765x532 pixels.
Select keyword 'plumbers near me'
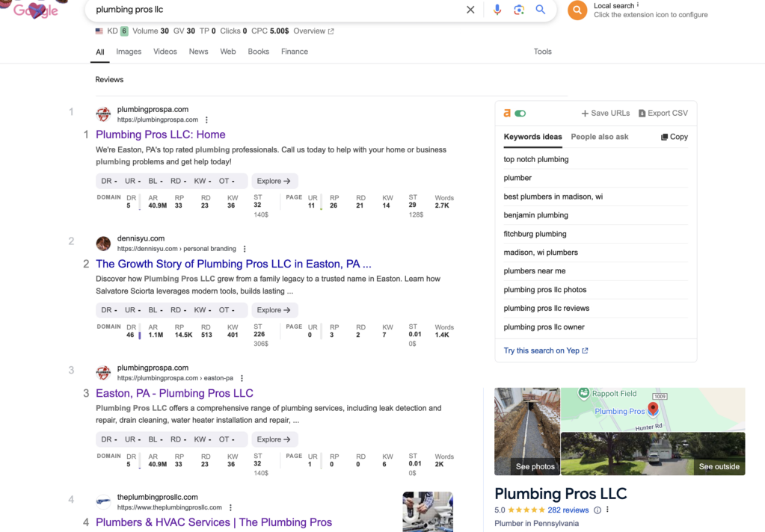point(534,271)
